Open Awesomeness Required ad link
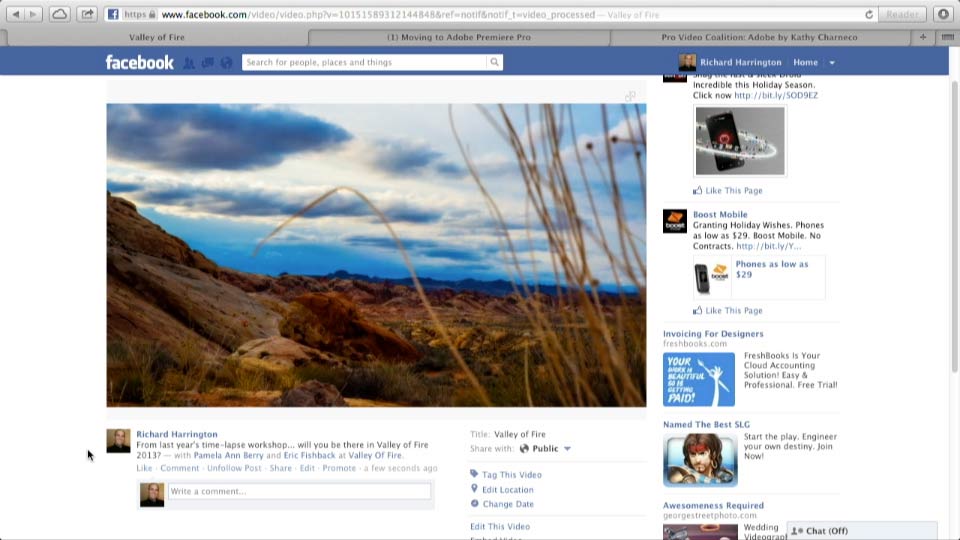Screen dimensions: 960x540 [x=713, y=506]
